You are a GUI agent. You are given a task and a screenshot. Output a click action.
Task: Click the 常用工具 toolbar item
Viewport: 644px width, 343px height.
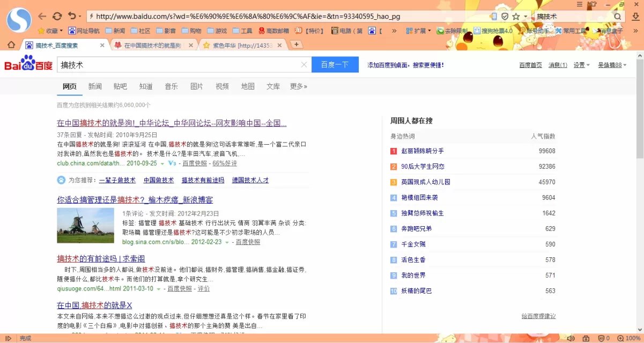click(571, 31)
